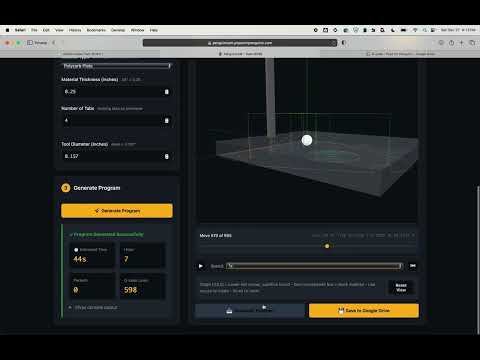Open the Help menu
Image resolution: width=480 pixels, height=360 pixels.
coord(153,30)
